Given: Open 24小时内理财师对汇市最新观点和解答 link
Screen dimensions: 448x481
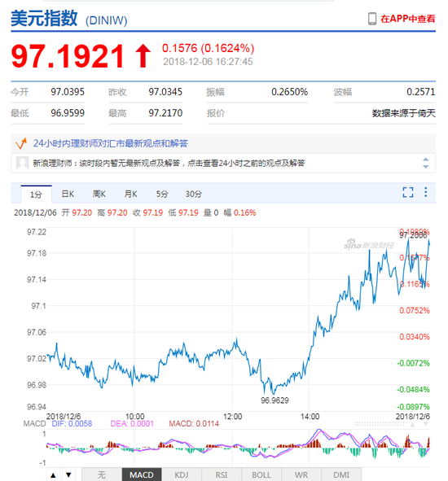Looking at the screenshot, I should point(110,143).
